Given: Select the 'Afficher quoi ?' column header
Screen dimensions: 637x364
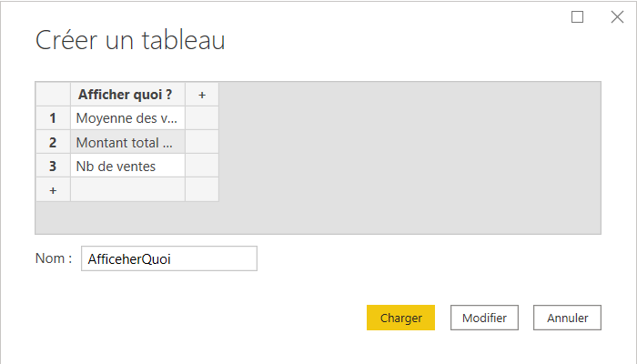Looking at the screenshot, I should click(x=127, y=95).
